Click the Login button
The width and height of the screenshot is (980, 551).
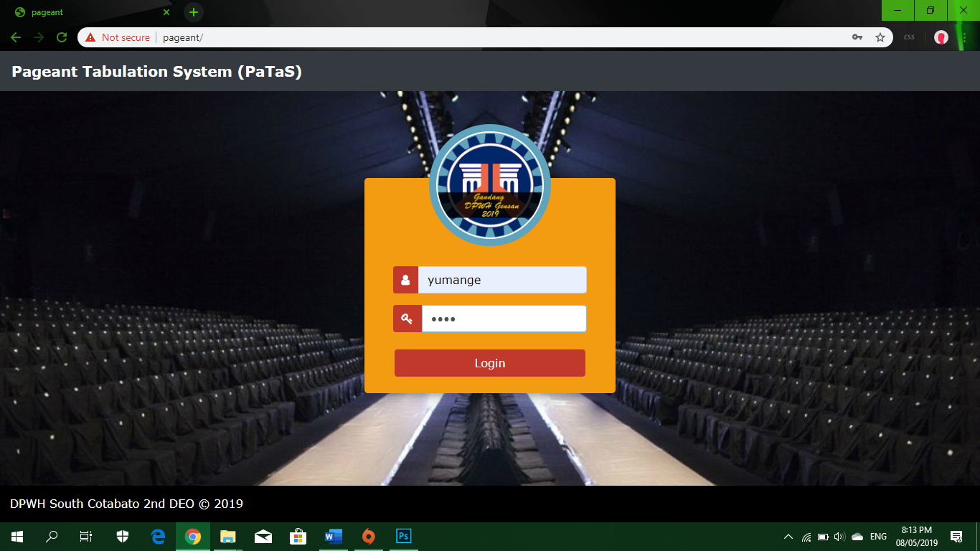pos(489,363)
